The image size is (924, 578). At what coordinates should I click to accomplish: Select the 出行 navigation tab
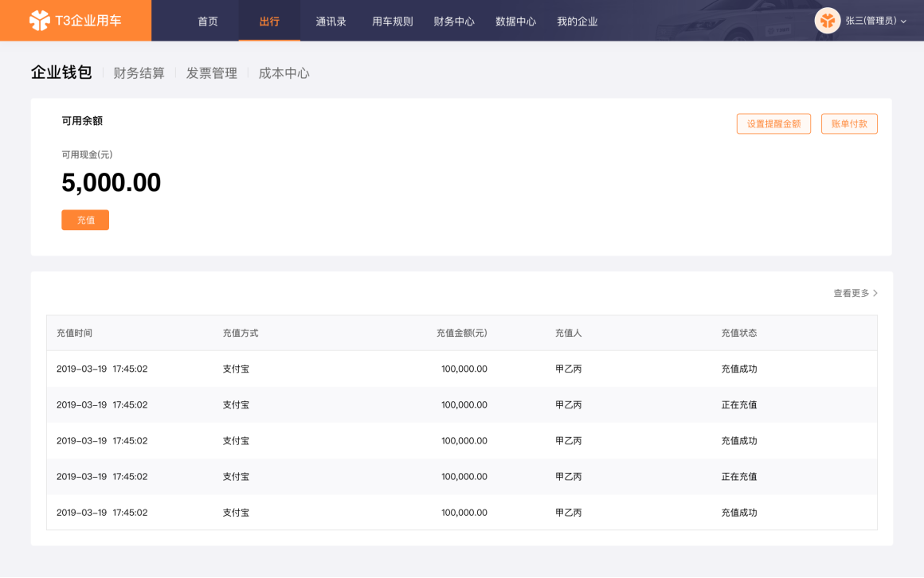(269, 21)
